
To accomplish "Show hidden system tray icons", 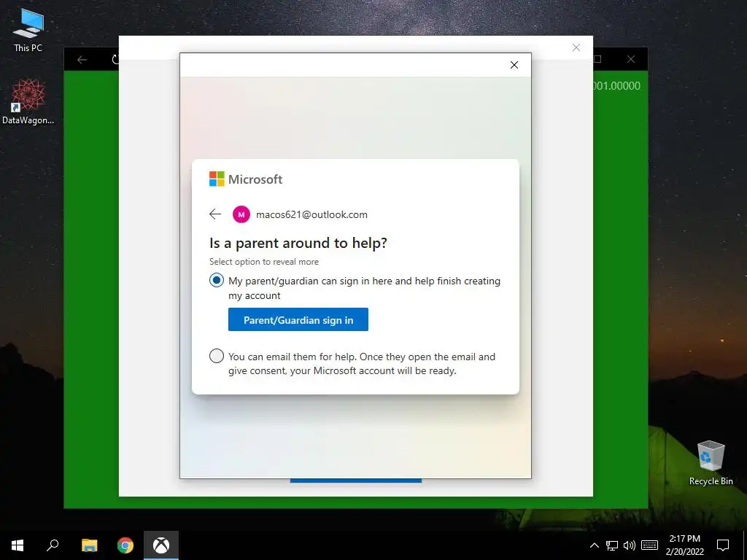I will [x=594, y=545].
